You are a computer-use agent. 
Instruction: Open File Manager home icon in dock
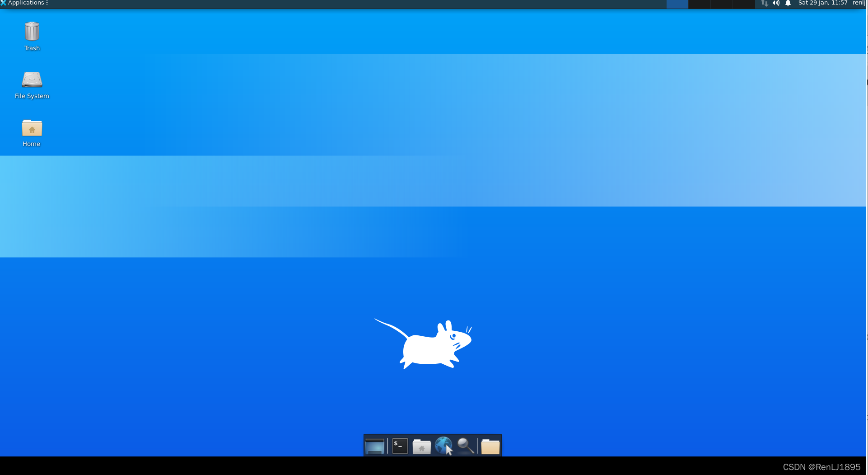point(422,447)
